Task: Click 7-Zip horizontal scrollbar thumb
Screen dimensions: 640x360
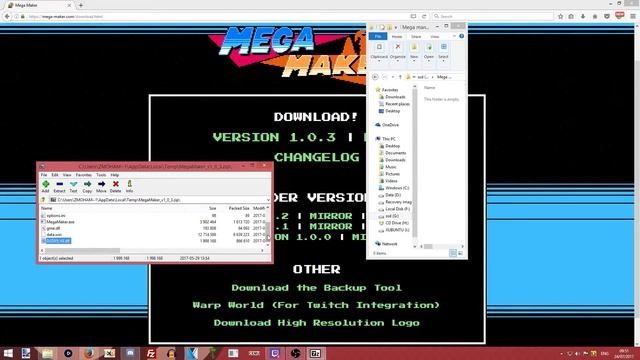Action: coord(82,251)
